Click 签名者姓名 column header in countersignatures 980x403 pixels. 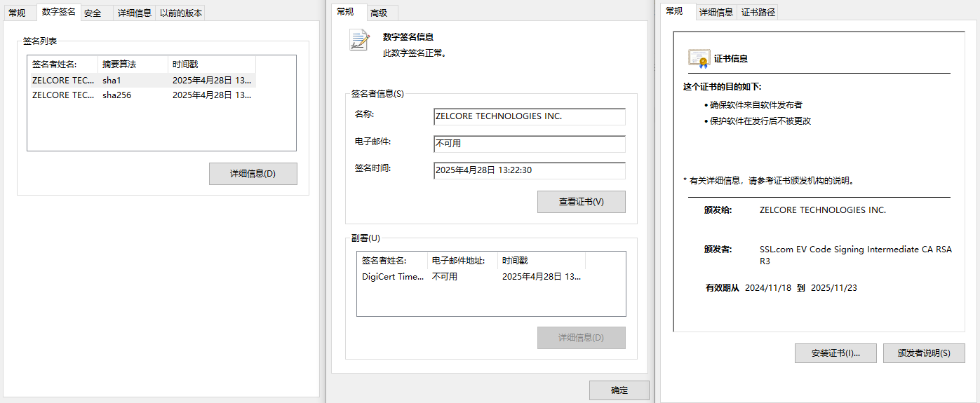[x=393, y=261]
